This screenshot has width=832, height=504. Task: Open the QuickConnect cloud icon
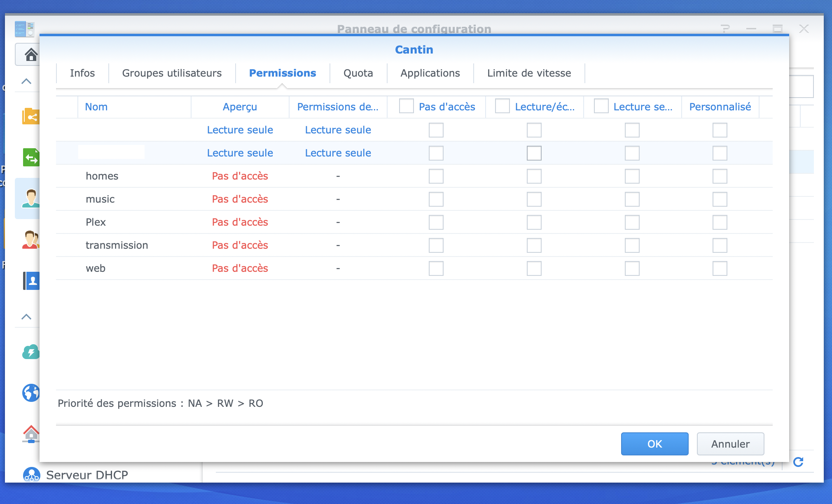[x=31, y=352]
